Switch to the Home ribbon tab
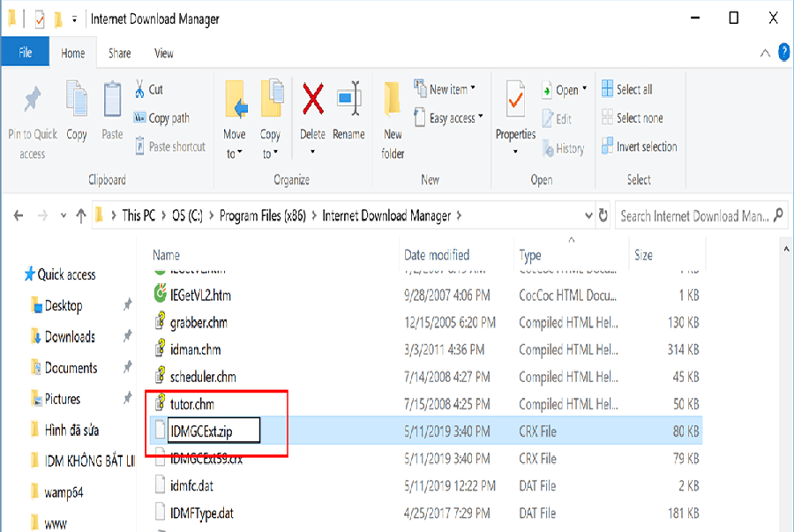 (73, 53)
